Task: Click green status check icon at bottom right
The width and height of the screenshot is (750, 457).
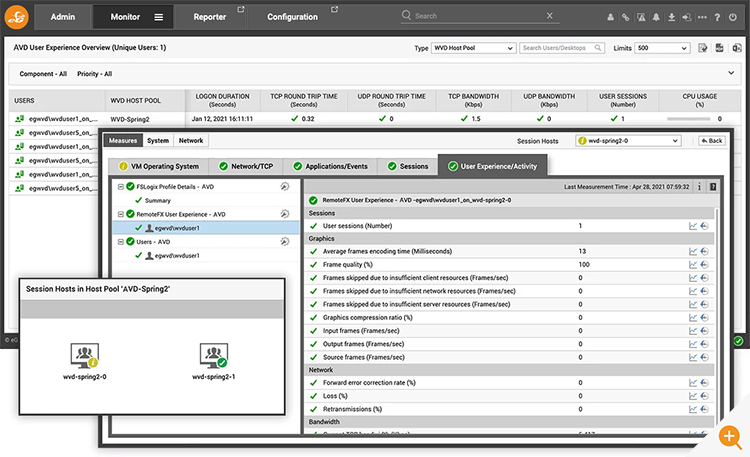Action: (739, 341)
